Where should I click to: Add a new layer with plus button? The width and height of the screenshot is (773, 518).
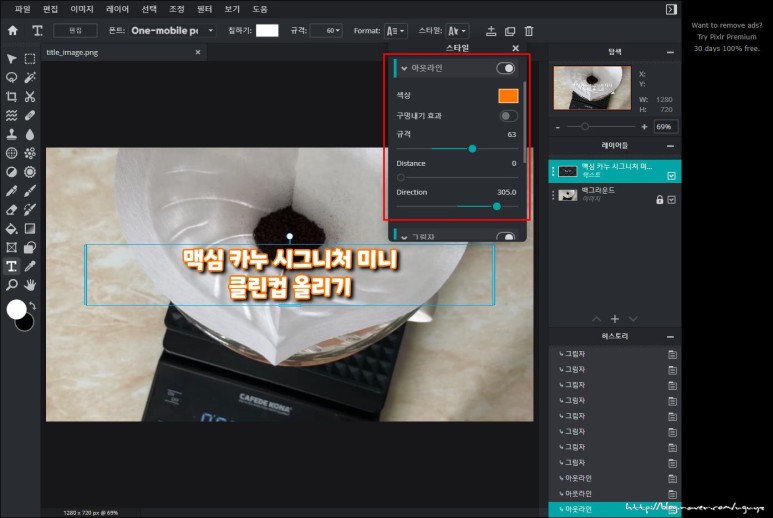pyautogui.click(x=615, y=319)
